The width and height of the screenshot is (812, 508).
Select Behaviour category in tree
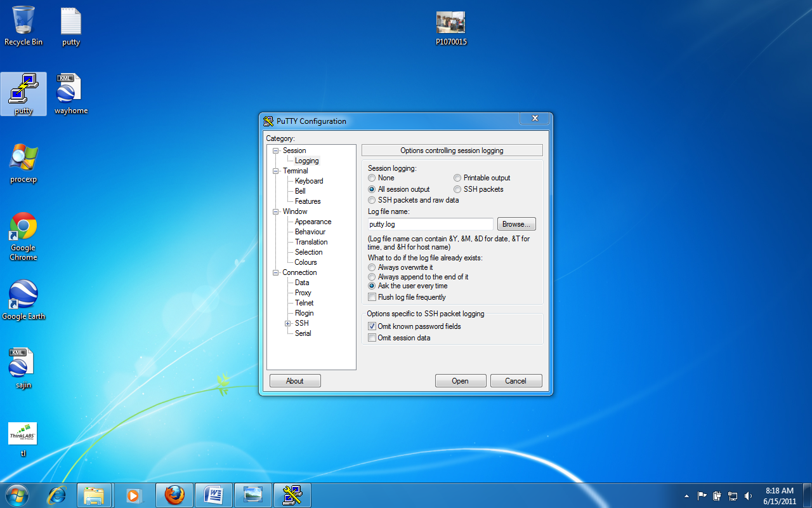(310, 232)
